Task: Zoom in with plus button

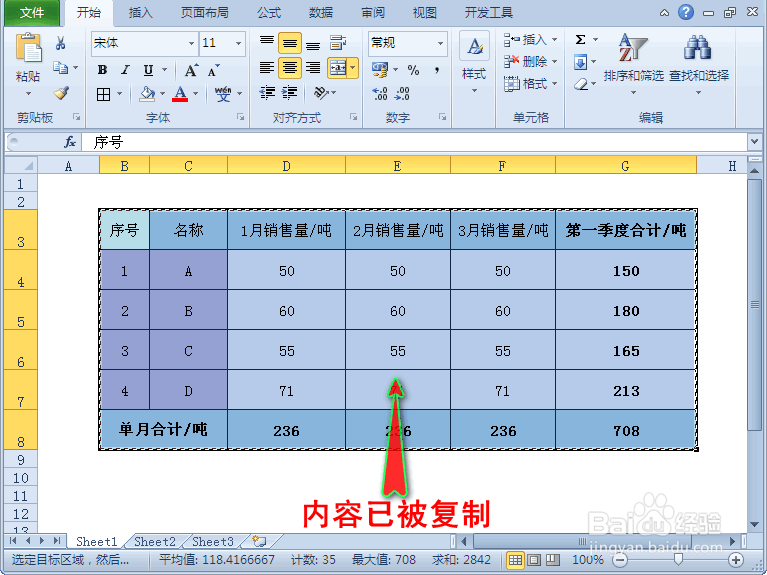Action: (x=735, y=560)
